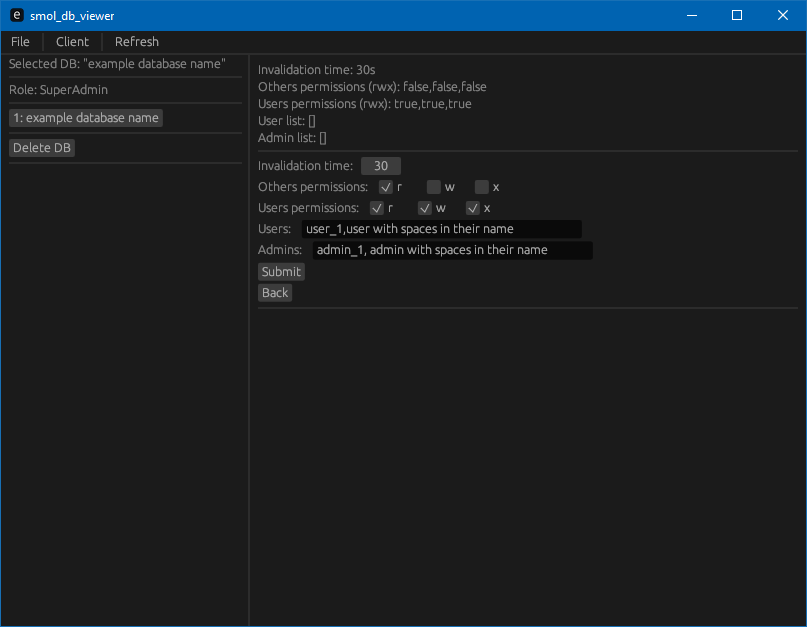The image size is (807, 627).
Task: Focus the Users text input field
Action: point(442,229)
